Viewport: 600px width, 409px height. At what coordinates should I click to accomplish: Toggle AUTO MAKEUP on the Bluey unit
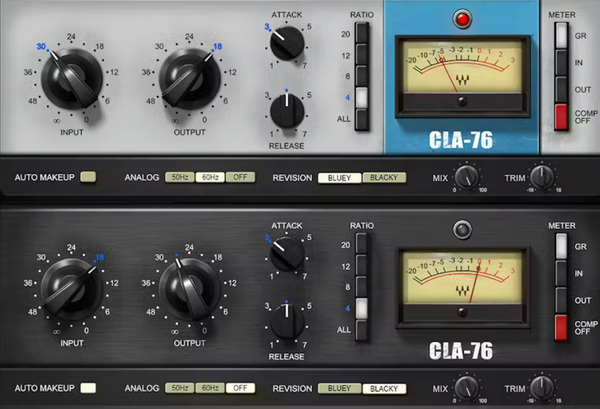[88, 177]
